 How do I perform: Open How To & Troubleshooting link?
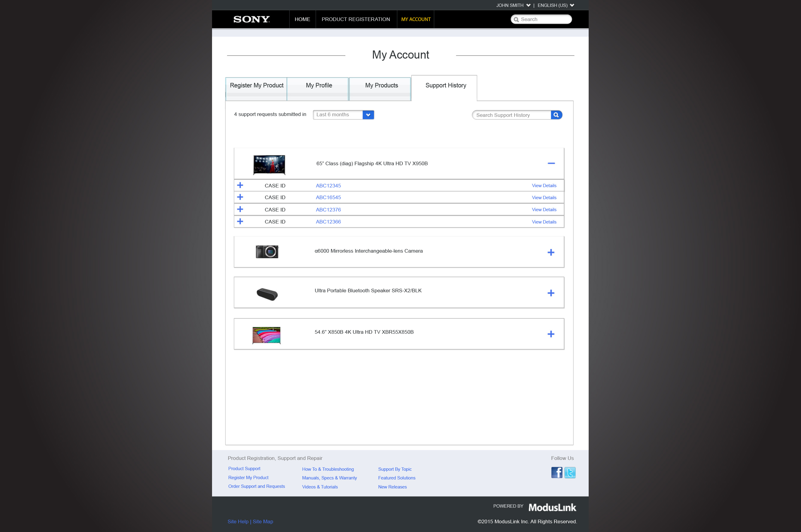tap(328, 469)
